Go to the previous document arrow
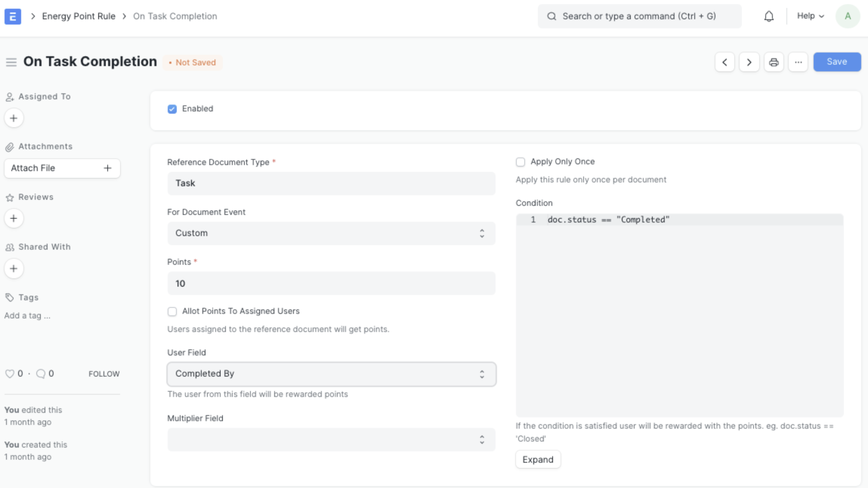This screenshot has height=488, width=868. point(724,62)
